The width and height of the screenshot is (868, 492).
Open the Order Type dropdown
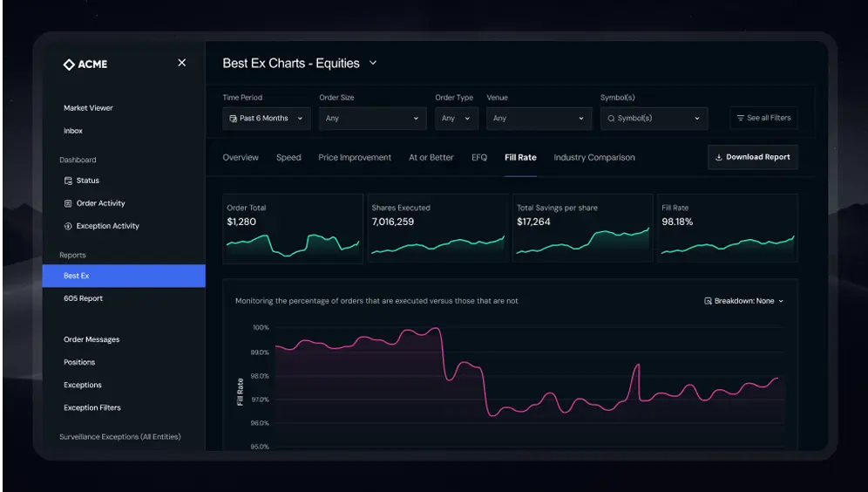[456, 119]
